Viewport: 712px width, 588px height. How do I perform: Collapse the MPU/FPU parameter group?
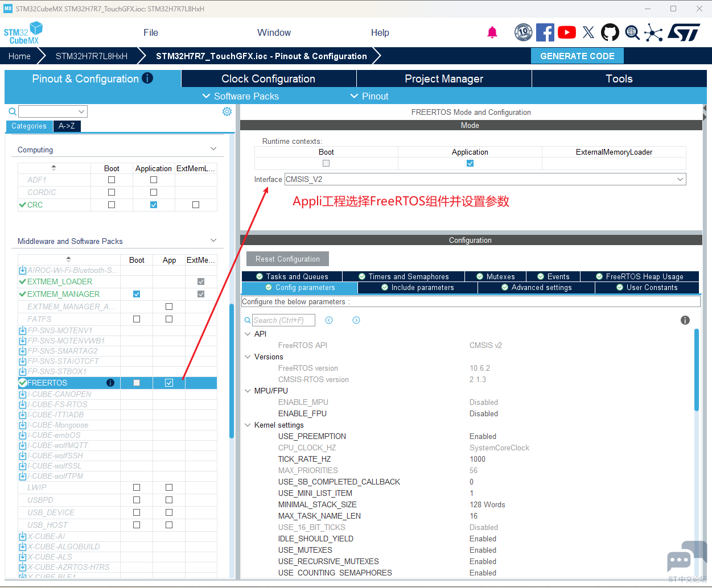click(248, 391)
